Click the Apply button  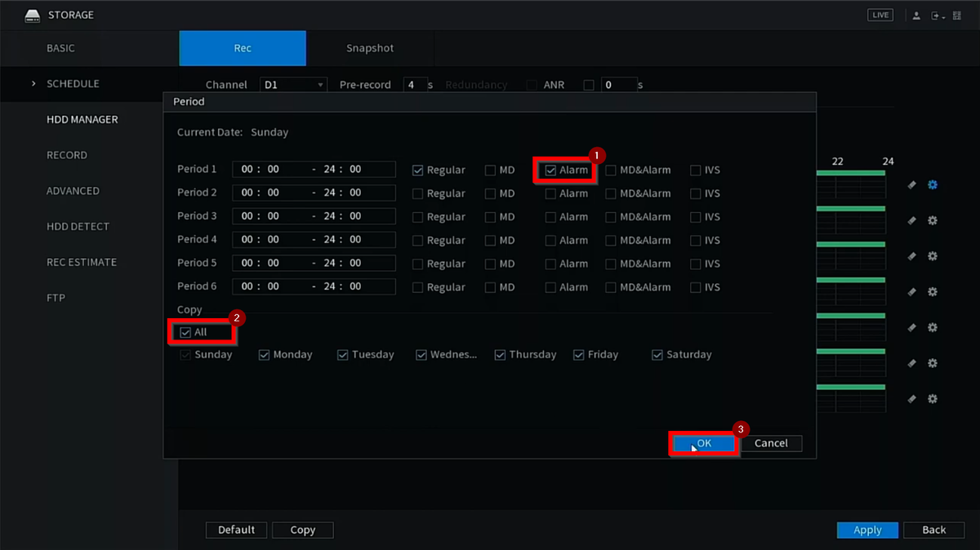[x=867, y=530]
